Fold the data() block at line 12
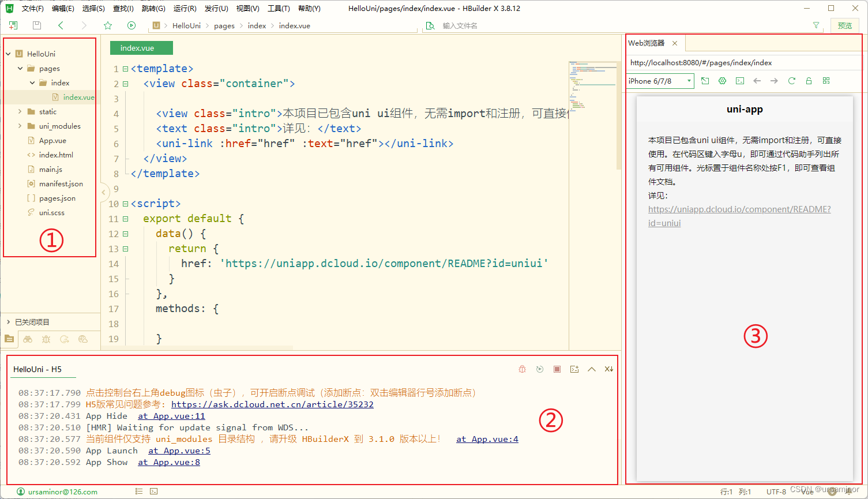Viewport: 868px width, 499px height. [x=125, y=234]
